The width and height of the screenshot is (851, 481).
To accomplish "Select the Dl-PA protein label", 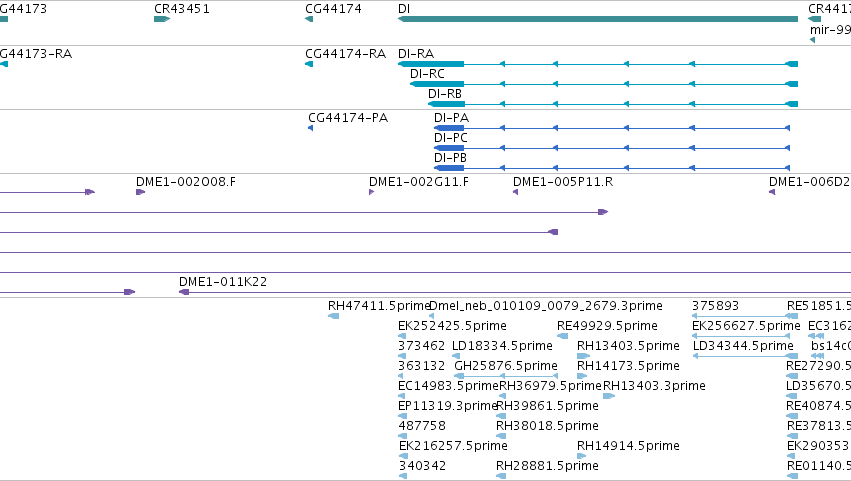I will point(452,118).
